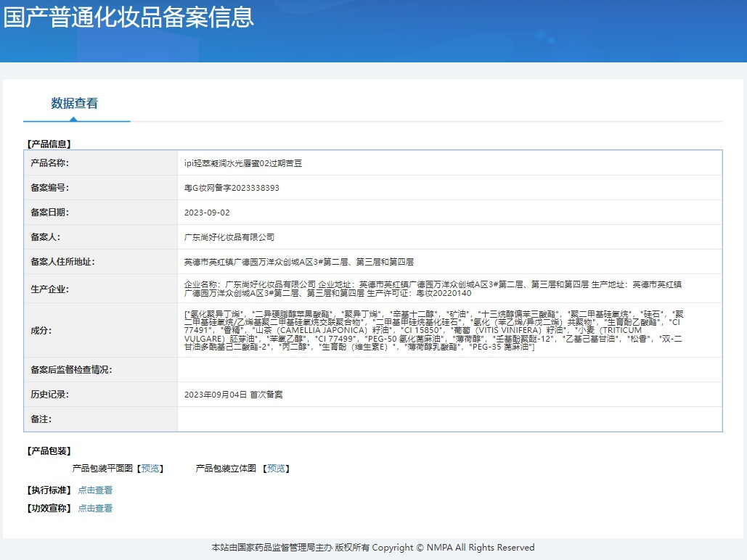Select the date value 2023-09-02

(x=207, y=213)
